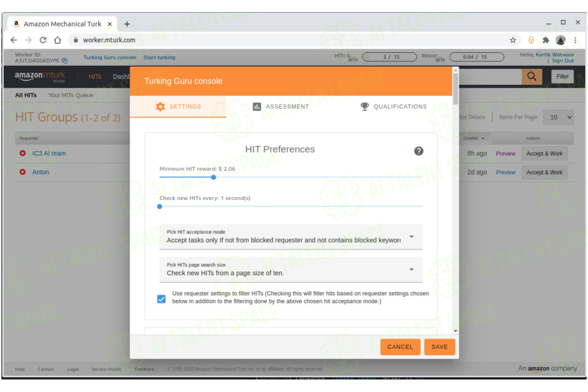
Task: Open the Your HITs Queue tab
Action: [x=71, y=95]
